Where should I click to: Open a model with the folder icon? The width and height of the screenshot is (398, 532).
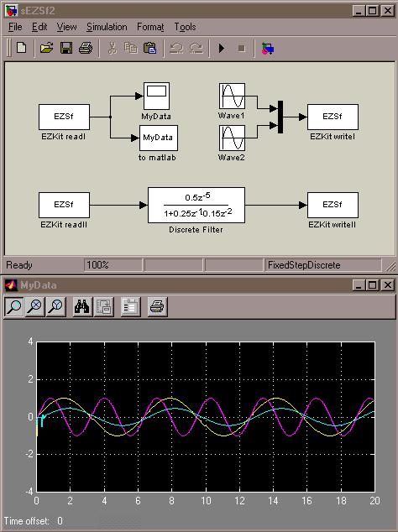tap(46, 48)
